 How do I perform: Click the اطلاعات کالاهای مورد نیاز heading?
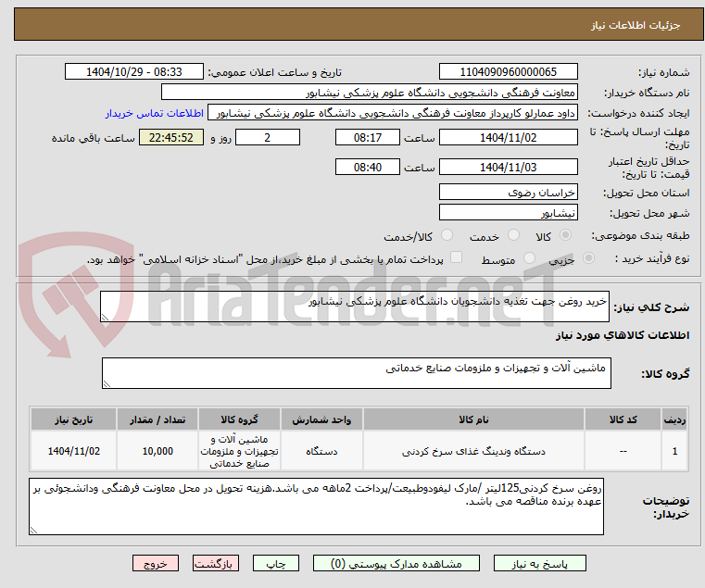click(x=623, y=335)
